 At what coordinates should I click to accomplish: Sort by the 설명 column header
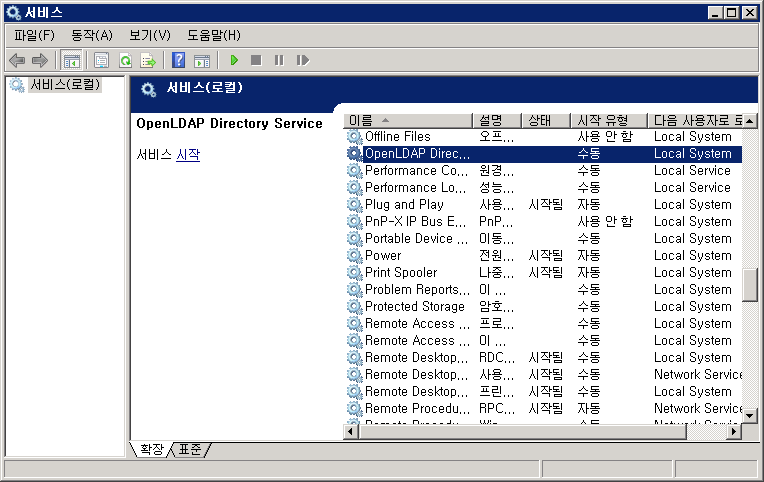497,120
